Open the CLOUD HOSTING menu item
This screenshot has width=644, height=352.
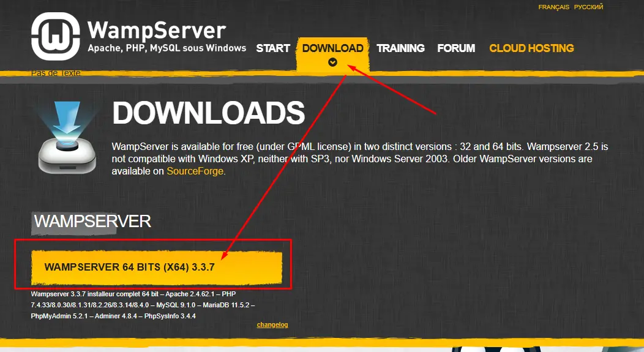531,48
